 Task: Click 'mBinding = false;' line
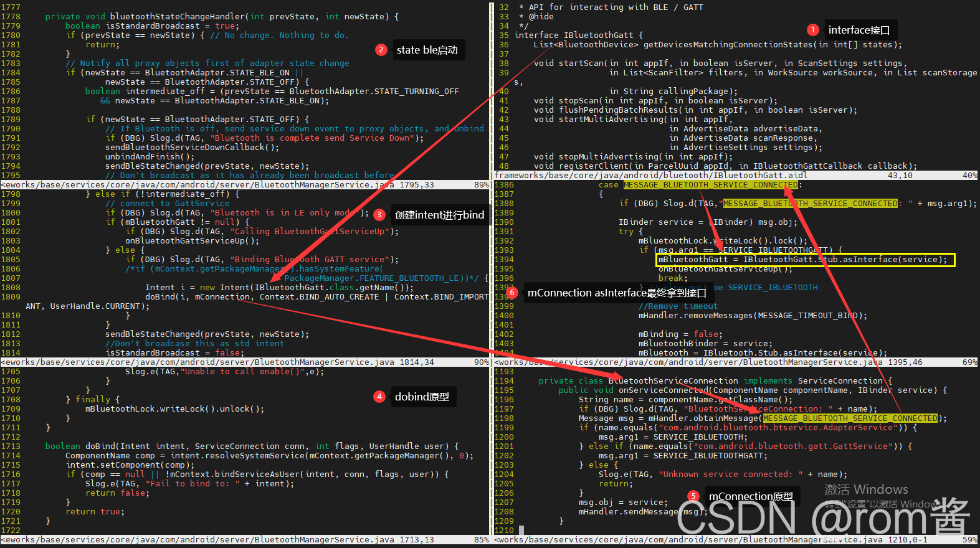coord(680,334)
